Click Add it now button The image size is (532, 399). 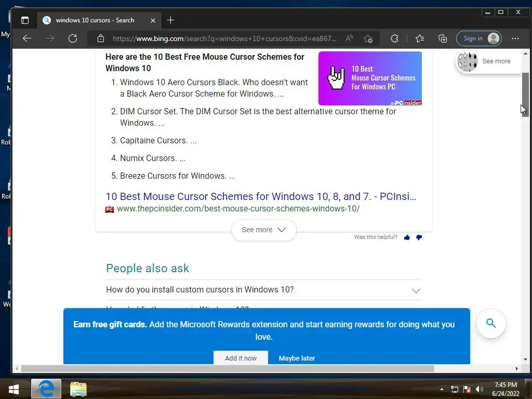(x=241, y=357)
